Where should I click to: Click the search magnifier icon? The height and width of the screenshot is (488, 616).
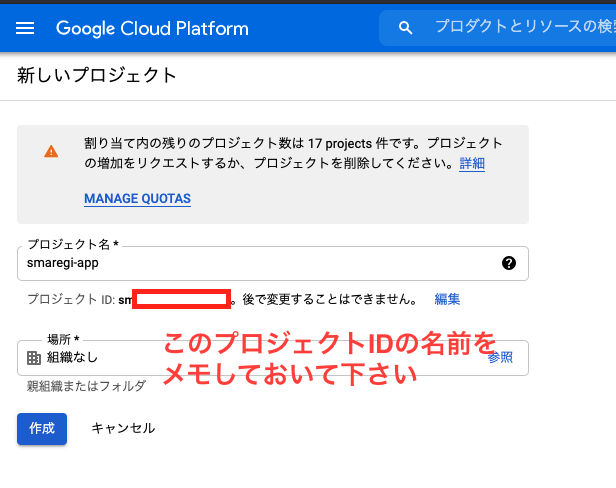point(405,28)
